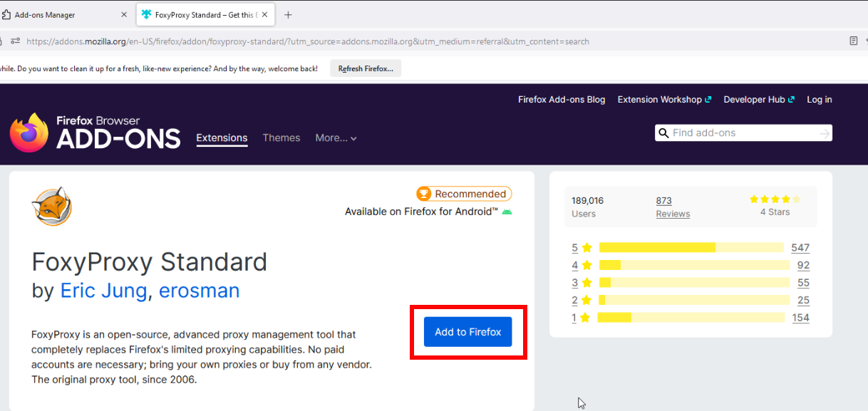The image size is (868, 411).
Task: Click the Firefox Browser Add-ons logo
Action: tap(95, 132)
